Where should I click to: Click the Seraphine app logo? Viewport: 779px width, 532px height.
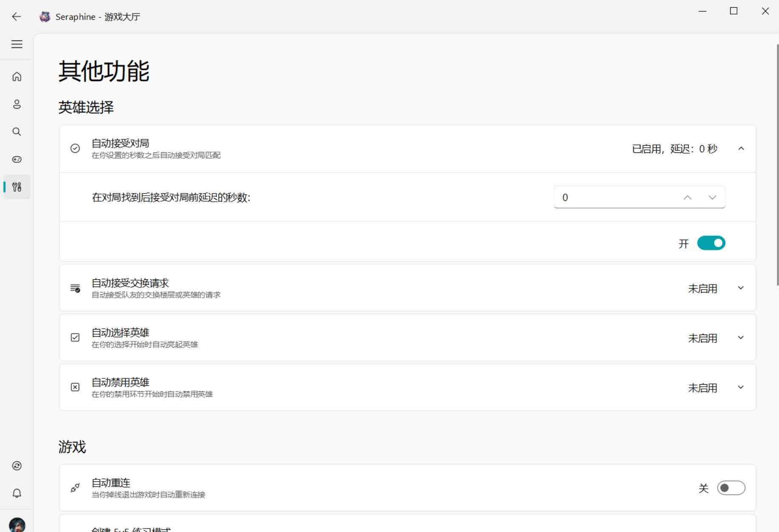coord(45,17)
